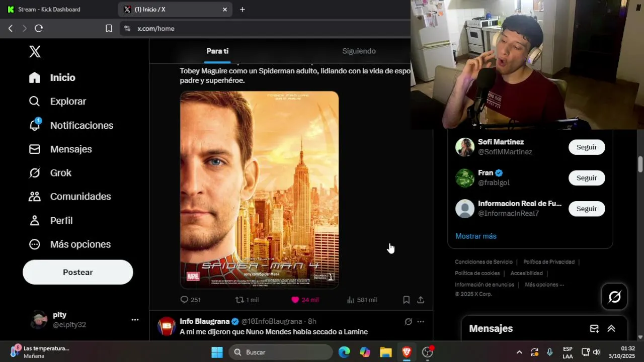Open Política de Privacidad link
Screen dimensions: 644x362
(x=549, y=262)
